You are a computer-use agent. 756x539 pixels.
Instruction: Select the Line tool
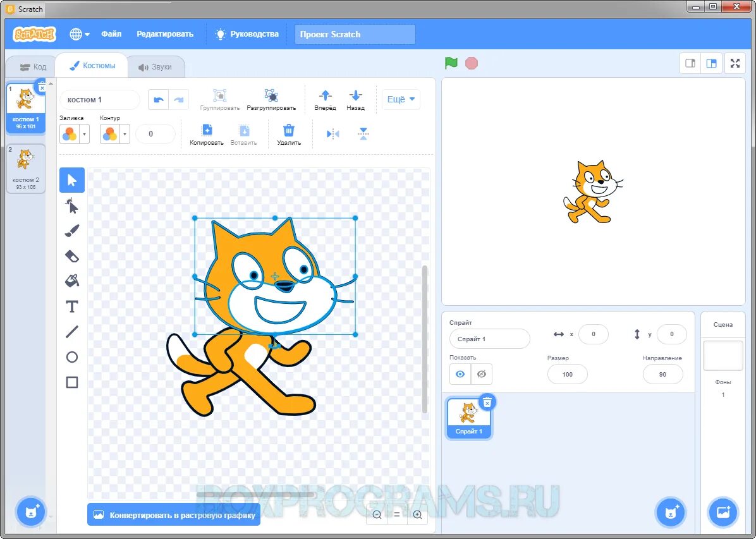(x=72, y=332)
